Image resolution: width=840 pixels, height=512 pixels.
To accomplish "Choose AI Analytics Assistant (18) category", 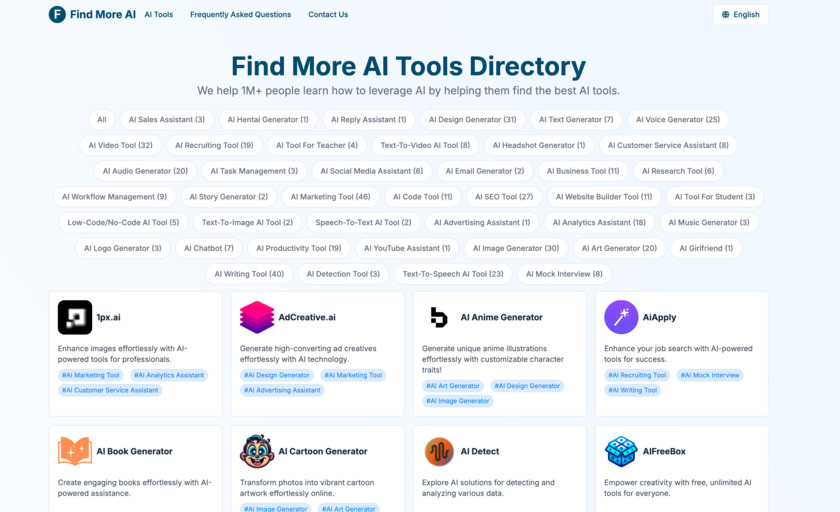I will (x=599, y=222).
